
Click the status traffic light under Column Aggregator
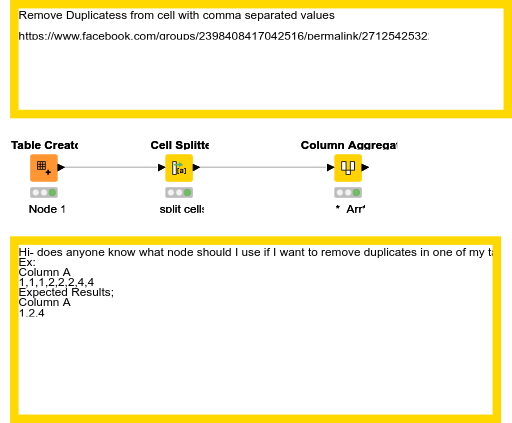pos(348,193)
